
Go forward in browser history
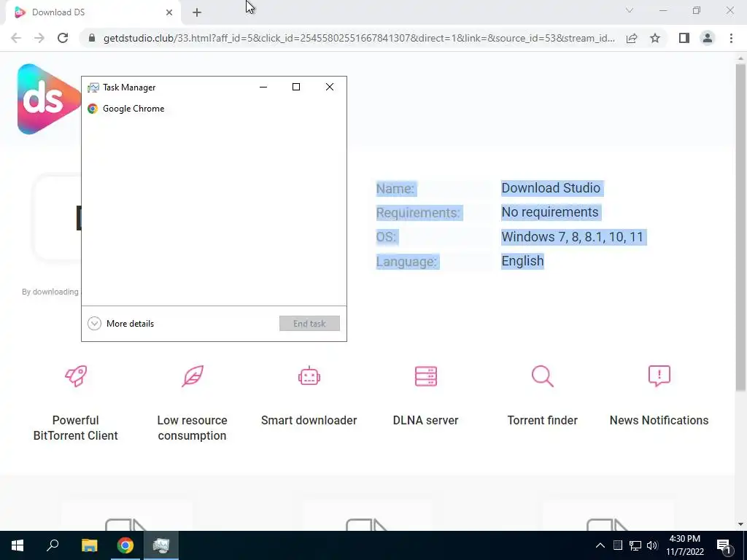click(x=39, y=38)
